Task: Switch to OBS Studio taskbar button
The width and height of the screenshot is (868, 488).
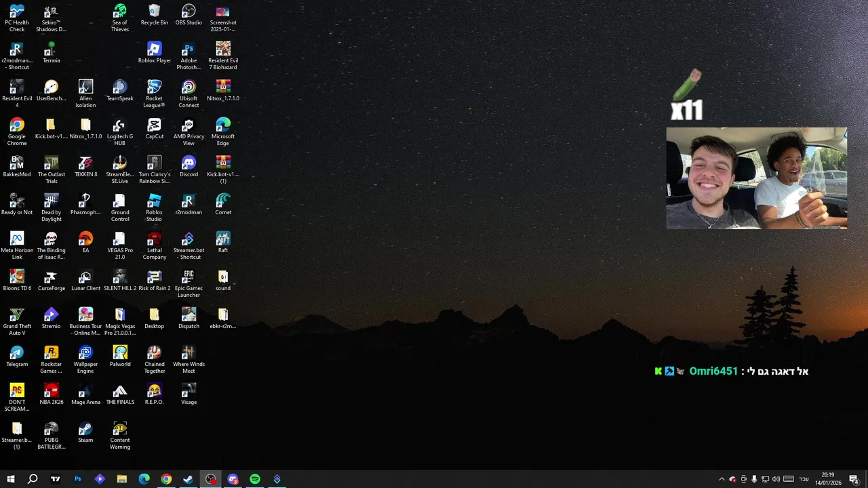Action: pos(211,479)
